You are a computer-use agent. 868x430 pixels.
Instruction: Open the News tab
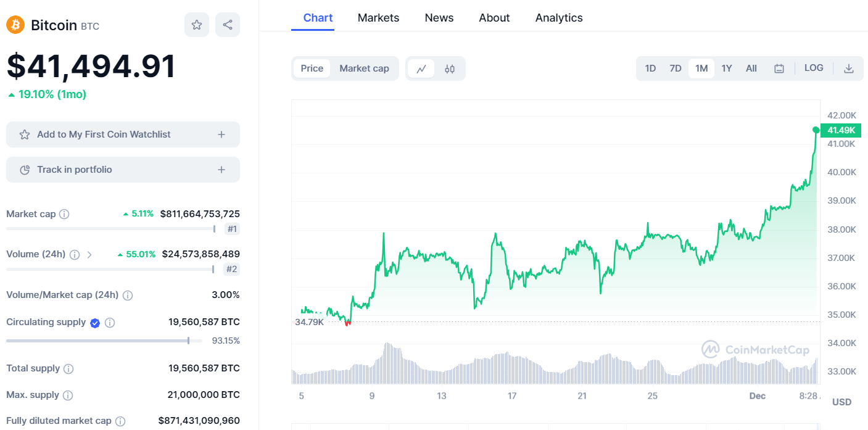[x=439, y=18]
